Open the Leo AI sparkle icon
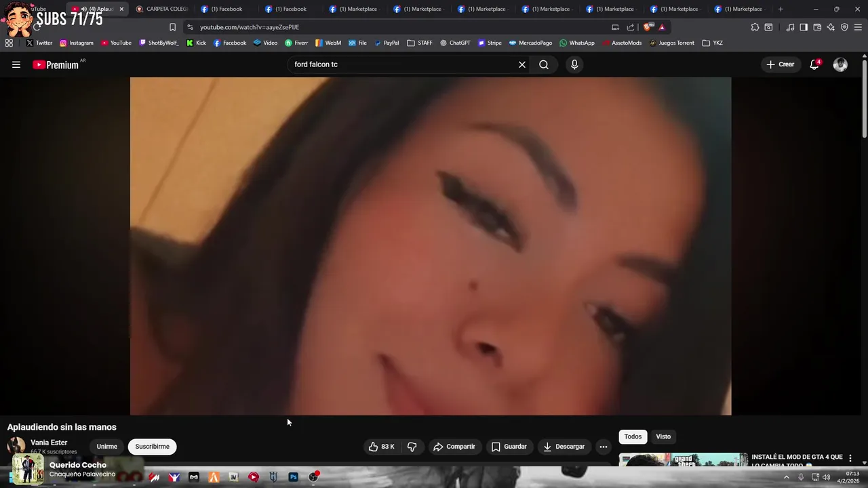This screenshot has height=488, width=868. click(x=831, y=27)
